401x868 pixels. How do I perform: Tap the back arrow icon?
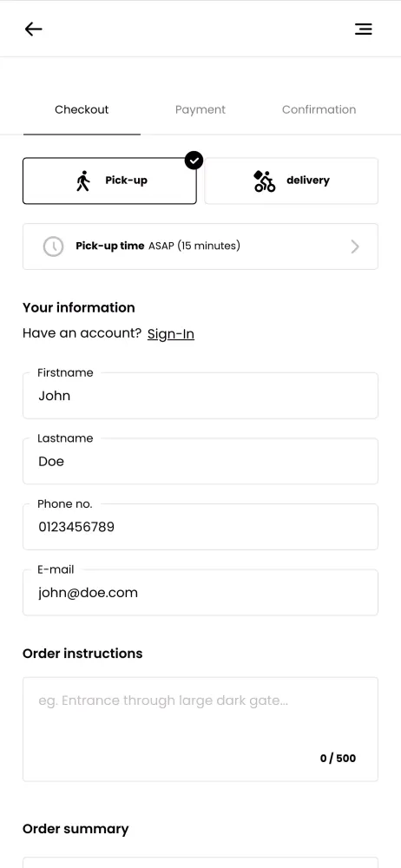pos(33,29)
